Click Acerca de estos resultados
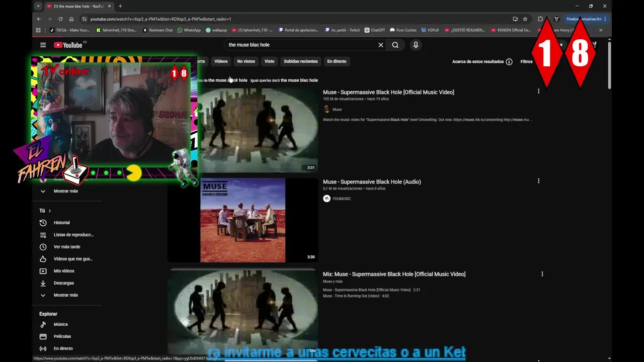This screenshot has height=362, width=644. tap(478, 62)
